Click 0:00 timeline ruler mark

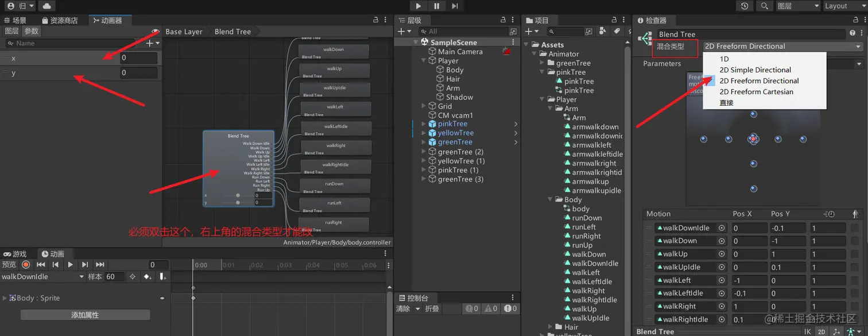click(x=201, y=265)
